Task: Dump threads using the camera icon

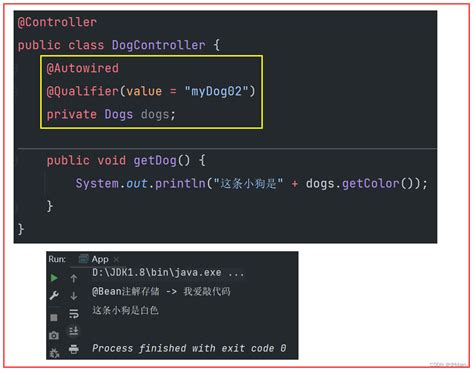Action: pos(54,335)
